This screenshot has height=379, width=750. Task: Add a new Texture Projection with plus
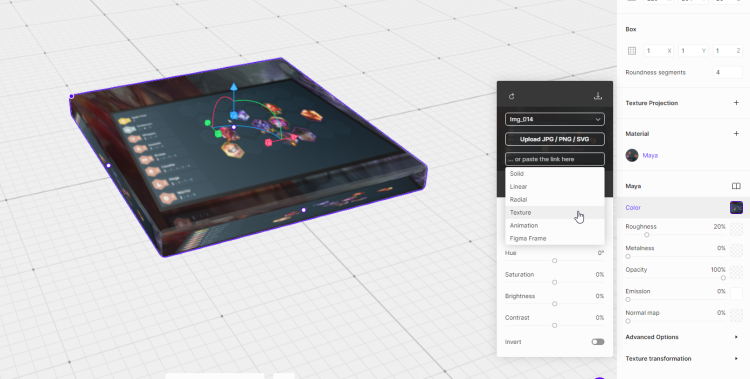[x=736, y=103]
